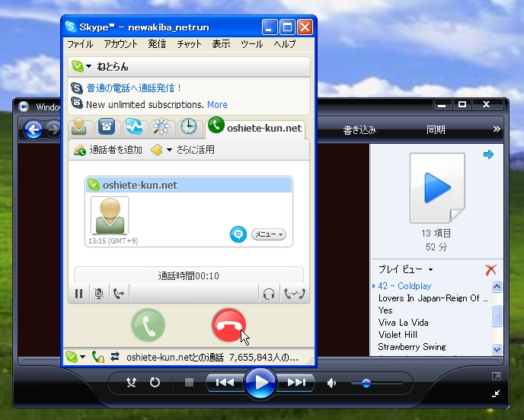524x420 pixels.
Task: Hang up call with red phone button
Action: coord(229,325)
